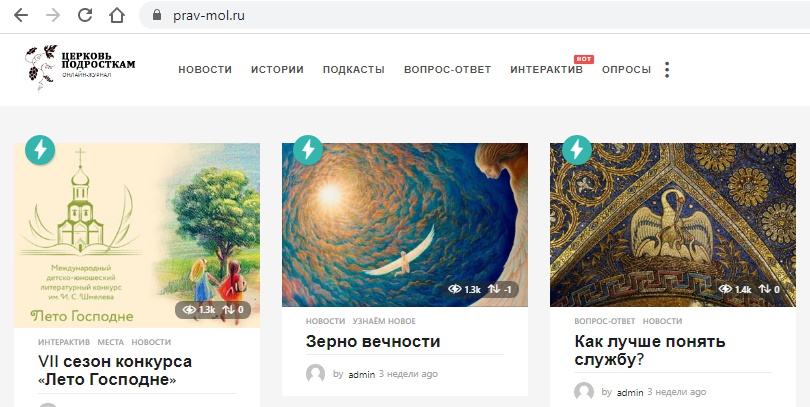
Task: Click lightning badge on Лето Господне card
Action: (x=40, y=150)
